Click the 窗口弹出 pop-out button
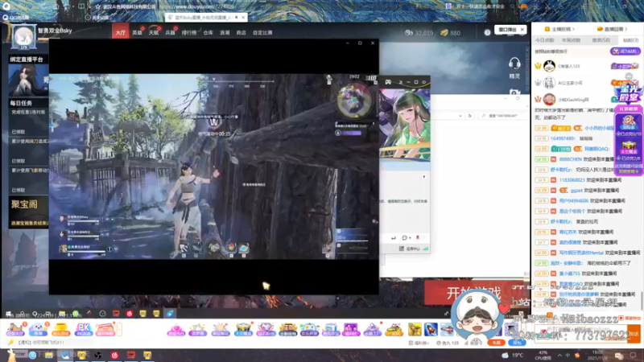 click(508, 30)
